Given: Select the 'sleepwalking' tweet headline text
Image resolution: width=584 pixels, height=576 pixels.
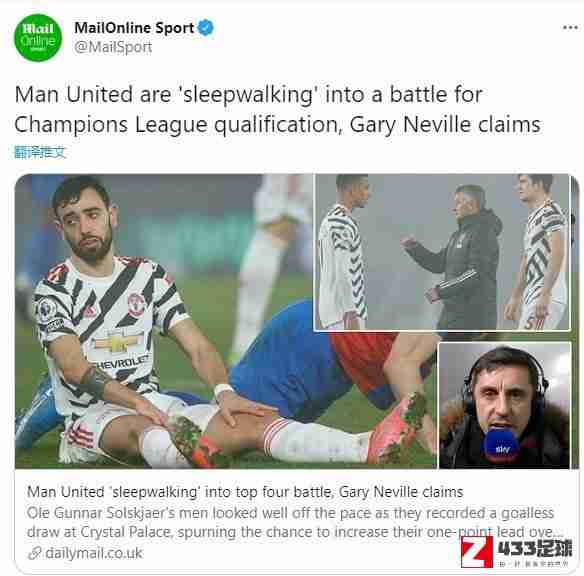Looking at the screenshot, I should tap(277, 109).
